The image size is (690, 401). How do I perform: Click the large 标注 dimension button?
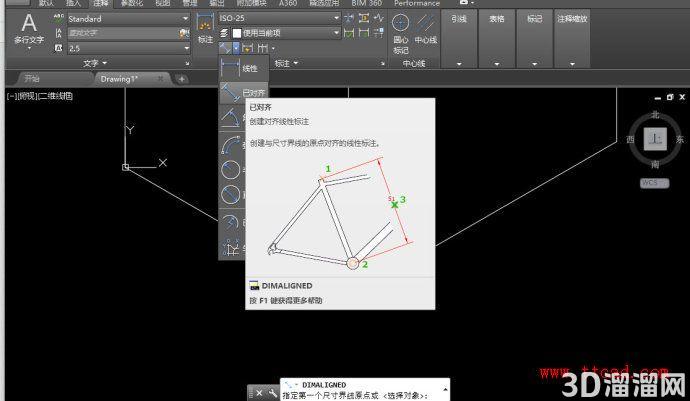(x=205, y=28)
